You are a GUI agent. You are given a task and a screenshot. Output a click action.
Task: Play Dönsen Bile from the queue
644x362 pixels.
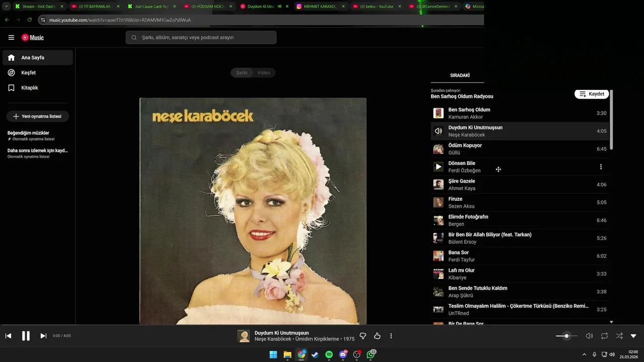click(439, 166)
